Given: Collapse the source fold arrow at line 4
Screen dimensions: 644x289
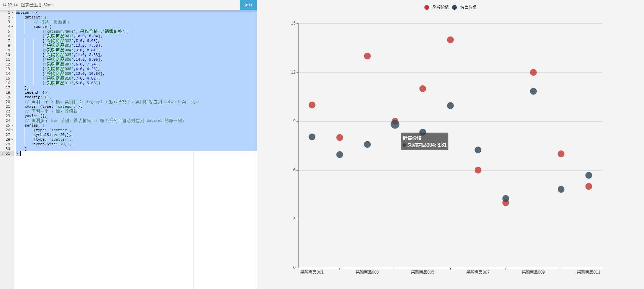Looking at the screenshot, I should 12,27.
